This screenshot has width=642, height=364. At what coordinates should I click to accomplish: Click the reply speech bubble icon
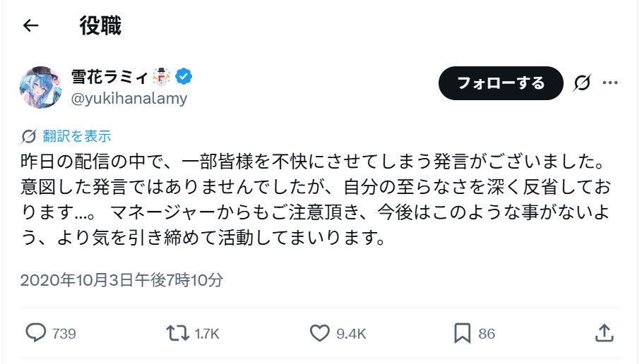click(x=35, y=333)
